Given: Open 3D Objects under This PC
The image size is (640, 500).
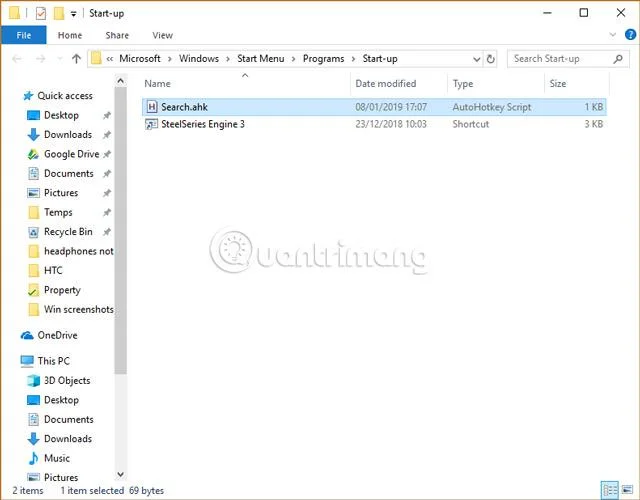Looking at the screenshot, I should (x=67, y=381).
